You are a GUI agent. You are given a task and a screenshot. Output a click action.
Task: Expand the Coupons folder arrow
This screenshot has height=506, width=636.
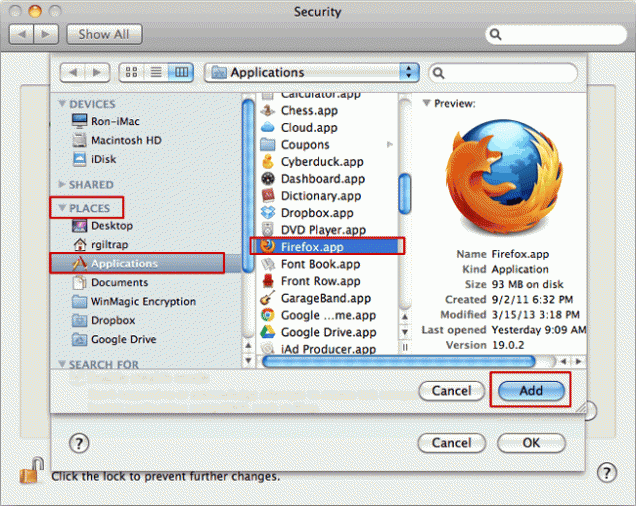click(390, 144)
